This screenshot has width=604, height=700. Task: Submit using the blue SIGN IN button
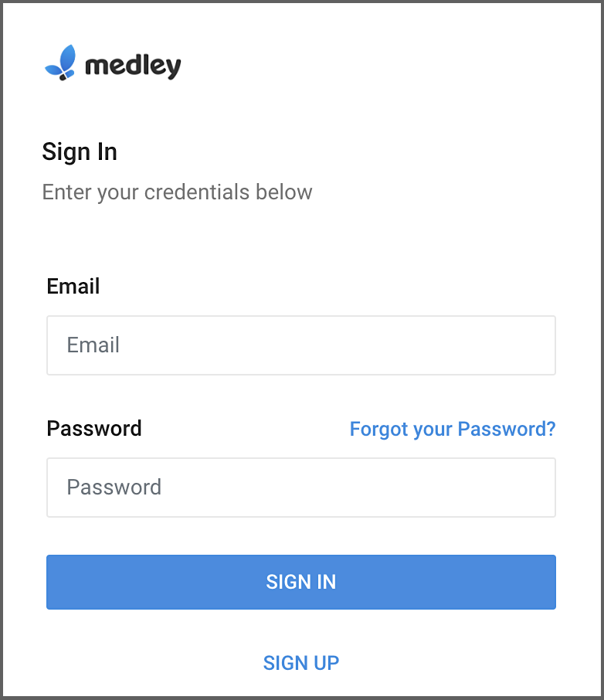pyautogui.click(x=301, y=582)
